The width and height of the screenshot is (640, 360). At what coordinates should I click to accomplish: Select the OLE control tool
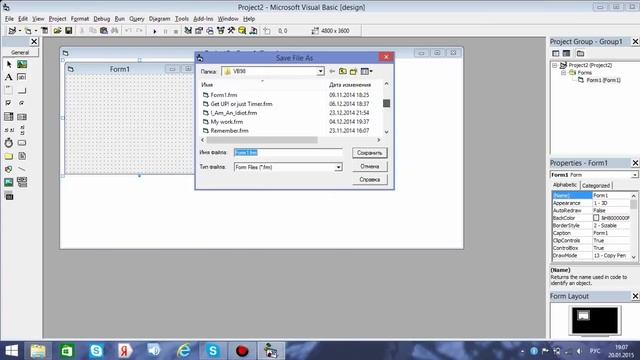click(9, 196)
